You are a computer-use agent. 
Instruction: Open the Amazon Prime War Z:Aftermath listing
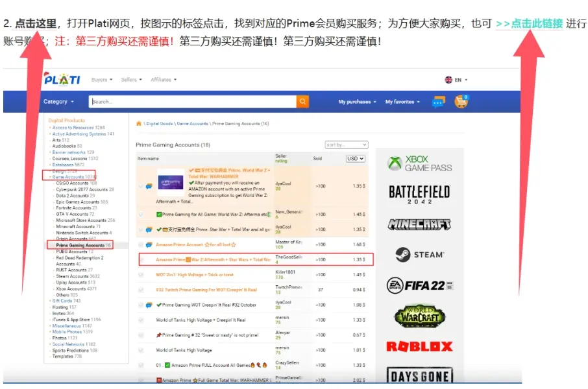coord(214,260)
